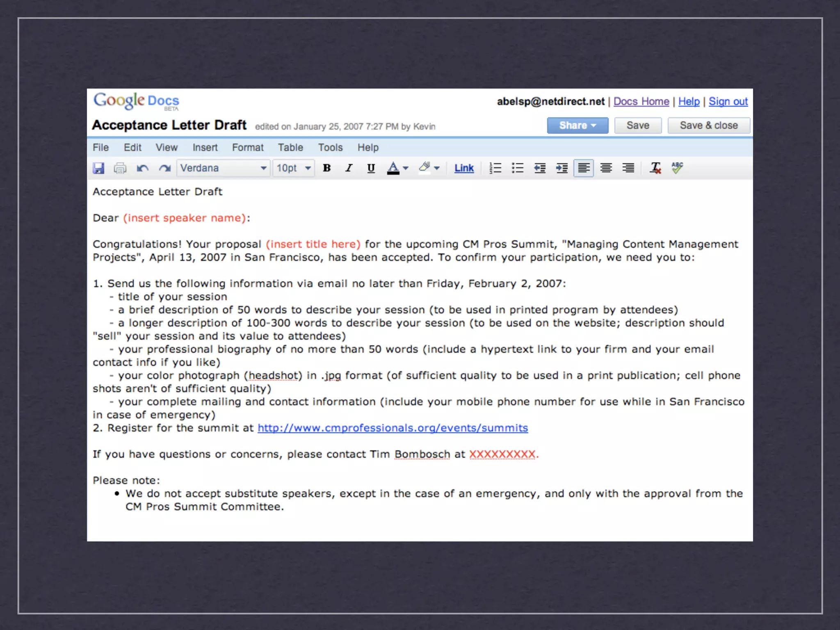Screen dimensions: 840x630
Task: Open the Format menu
Action: click(x=248, y=148)
